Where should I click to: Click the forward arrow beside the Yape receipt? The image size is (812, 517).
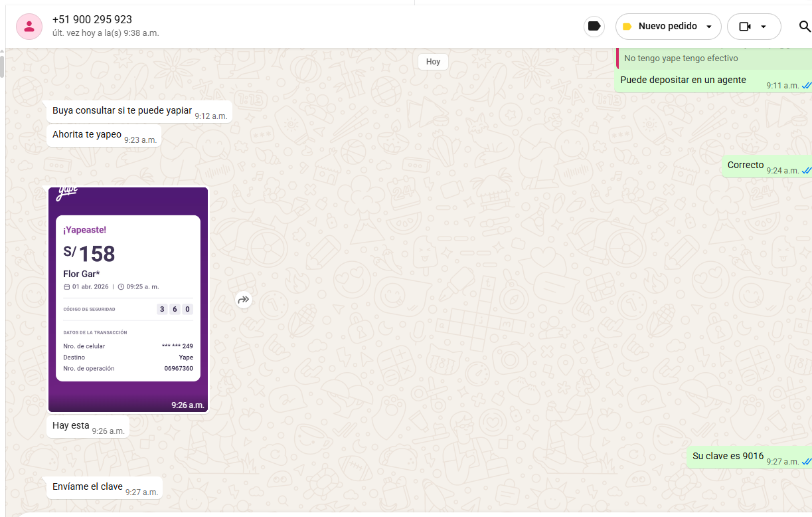[244, 300]
